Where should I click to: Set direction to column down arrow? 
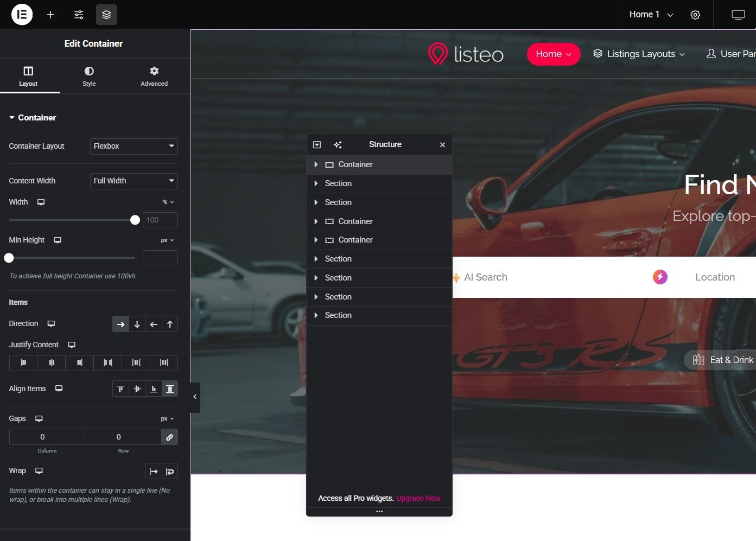[137, 324]
